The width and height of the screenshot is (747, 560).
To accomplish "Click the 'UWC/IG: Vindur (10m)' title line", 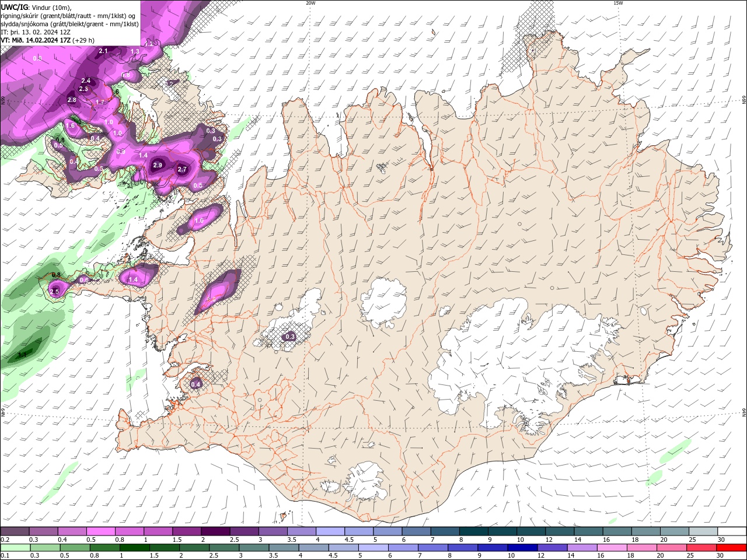I will pyautogui.click(x=36, y=6).
